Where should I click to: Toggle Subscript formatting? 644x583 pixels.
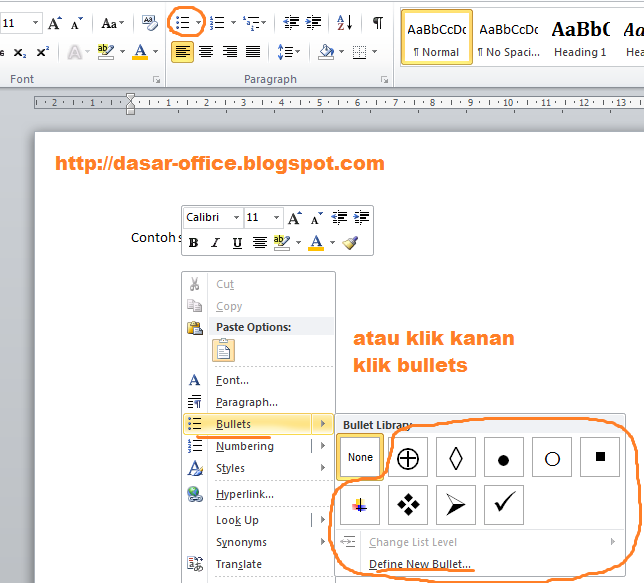[20, 53]
